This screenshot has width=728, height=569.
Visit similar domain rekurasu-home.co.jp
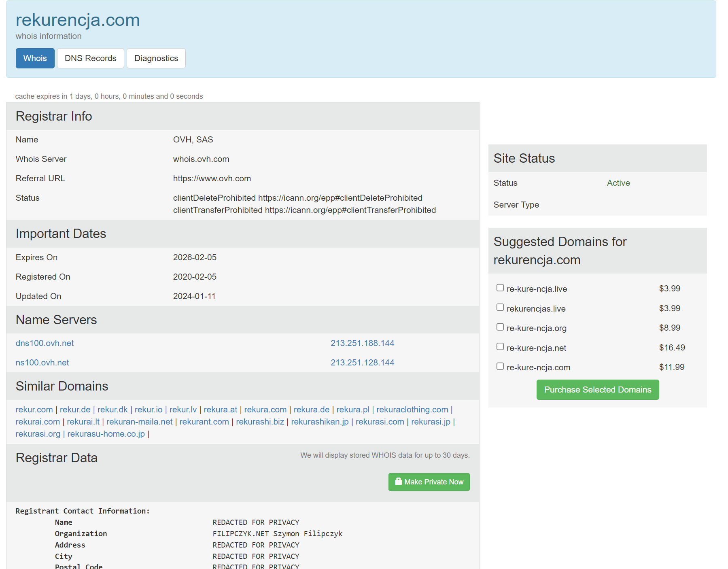point(106,434)
